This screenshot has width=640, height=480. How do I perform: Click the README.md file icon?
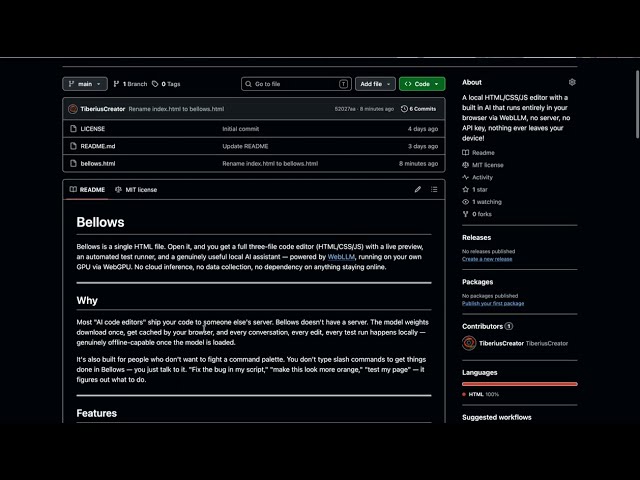click(73, 146)
